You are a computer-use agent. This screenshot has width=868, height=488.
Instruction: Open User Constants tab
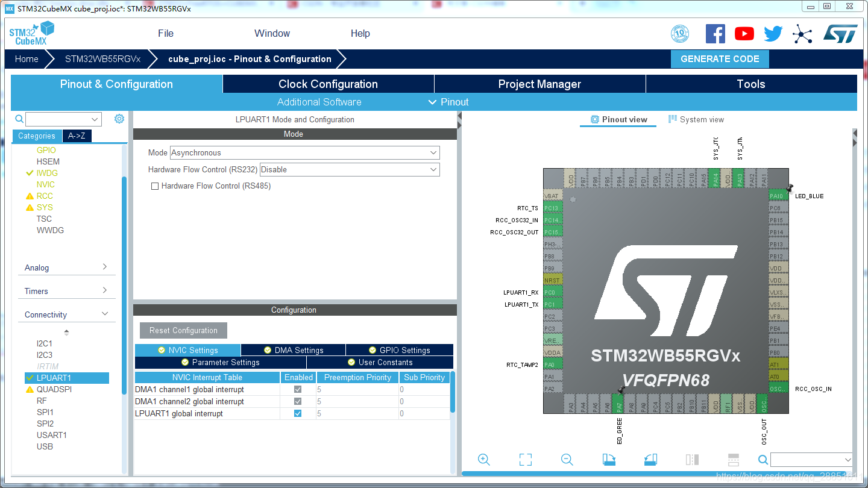pyautogui.click(x=380, y=362)
